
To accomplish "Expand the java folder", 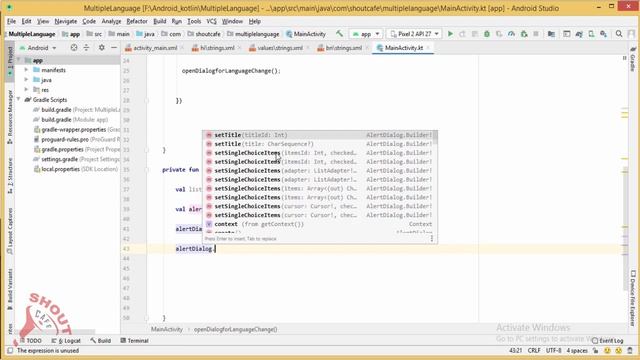I will coord(27,80).
